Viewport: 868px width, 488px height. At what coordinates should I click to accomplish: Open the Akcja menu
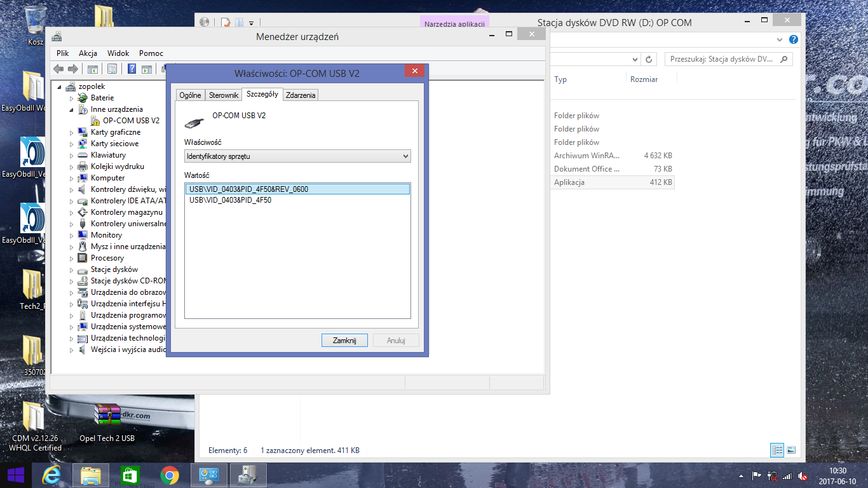88,53
